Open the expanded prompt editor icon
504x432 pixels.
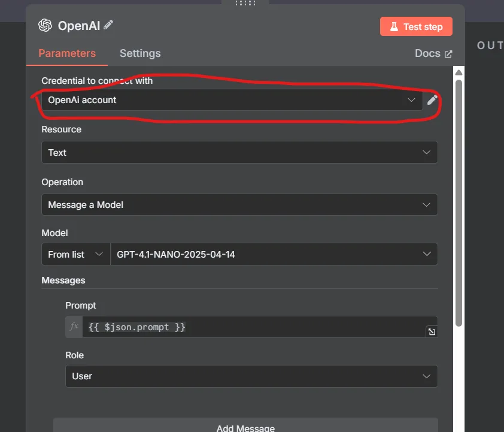pos(431,331)
